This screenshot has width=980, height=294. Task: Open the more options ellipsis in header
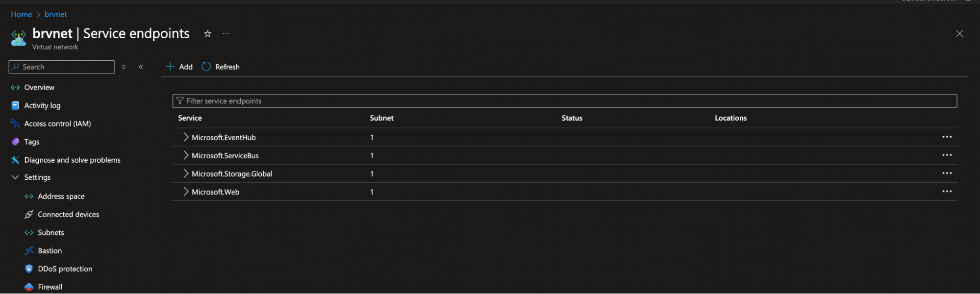[x=226, y=34]
